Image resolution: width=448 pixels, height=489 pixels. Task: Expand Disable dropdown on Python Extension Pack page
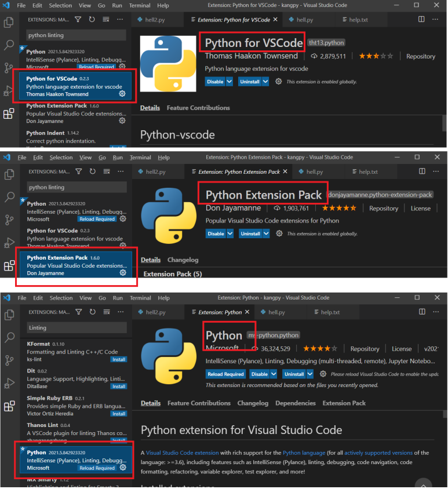(230, 233)
